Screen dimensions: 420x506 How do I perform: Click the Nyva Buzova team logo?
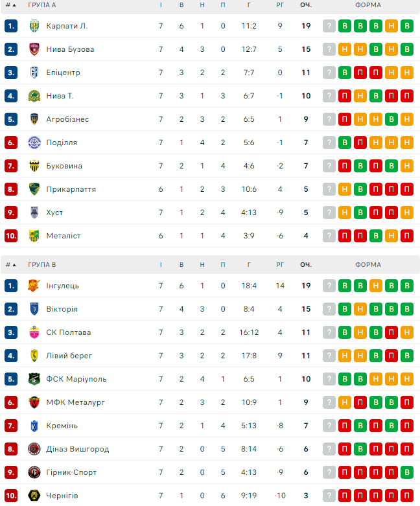click(34, 49)
